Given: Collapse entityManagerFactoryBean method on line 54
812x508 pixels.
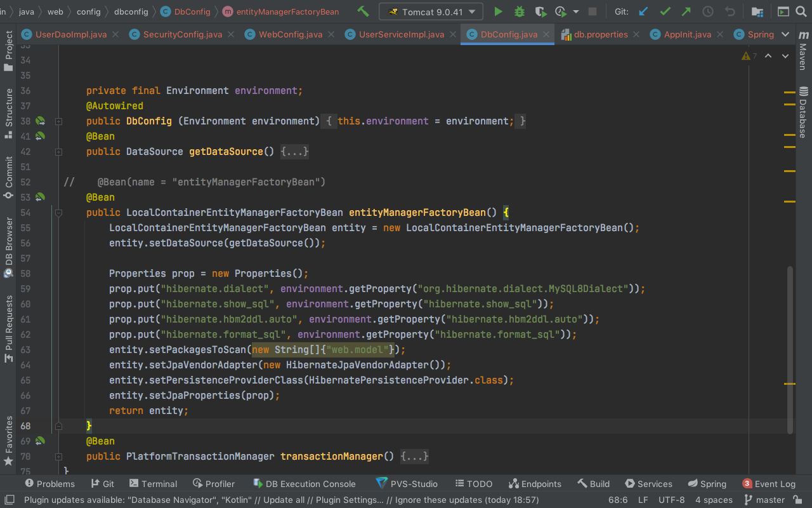Looking at the screenshot, I should (x=58, y=212).
